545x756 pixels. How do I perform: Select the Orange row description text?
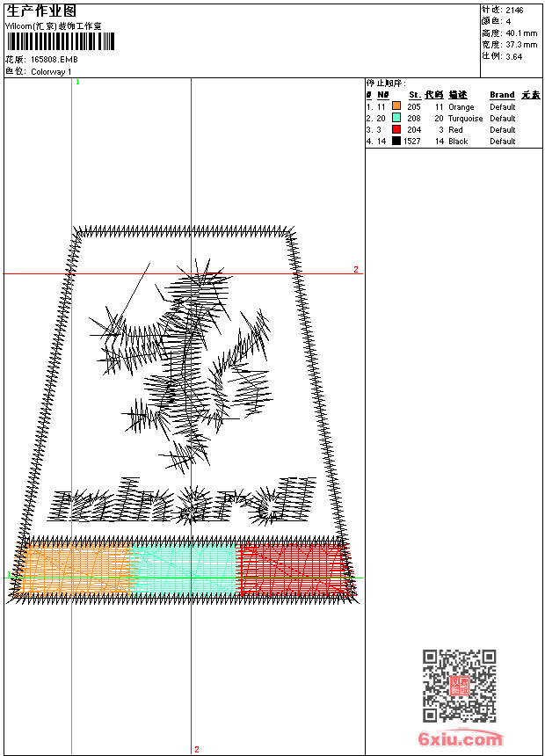(461, 107)
